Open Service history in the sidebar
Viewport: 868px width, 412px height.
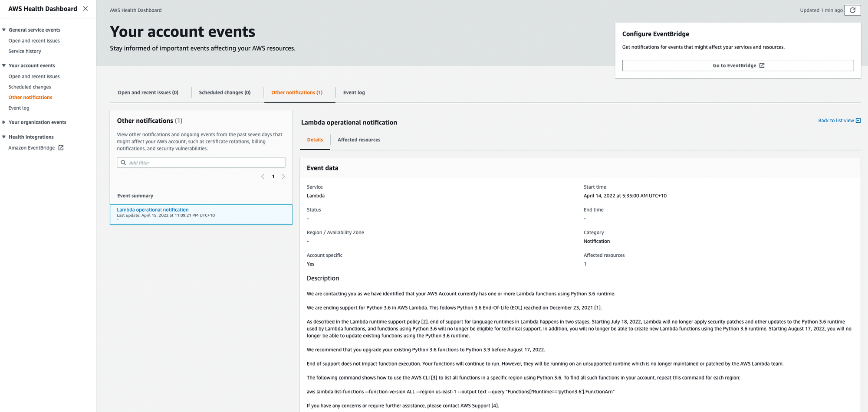pos(25,51)
